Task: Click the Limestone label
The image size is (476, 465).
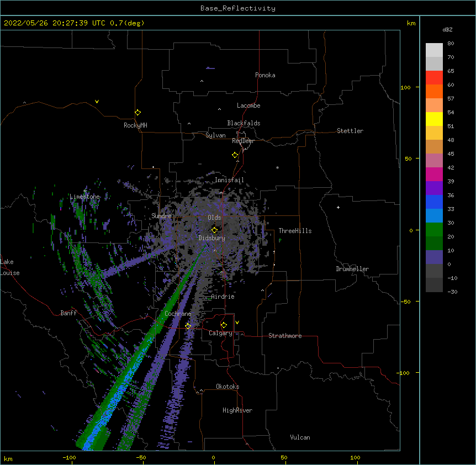Action: pos(84,197)
